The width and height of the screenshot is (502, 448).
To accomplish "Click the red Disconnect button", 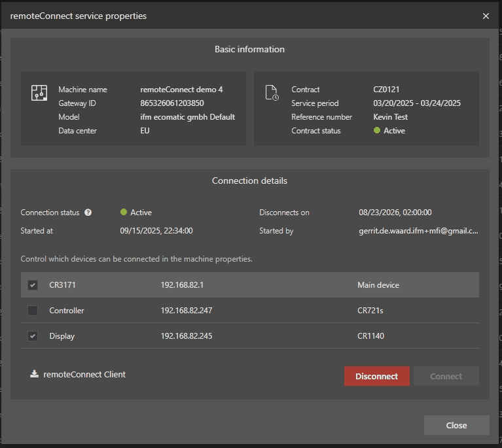I will 377,376.
